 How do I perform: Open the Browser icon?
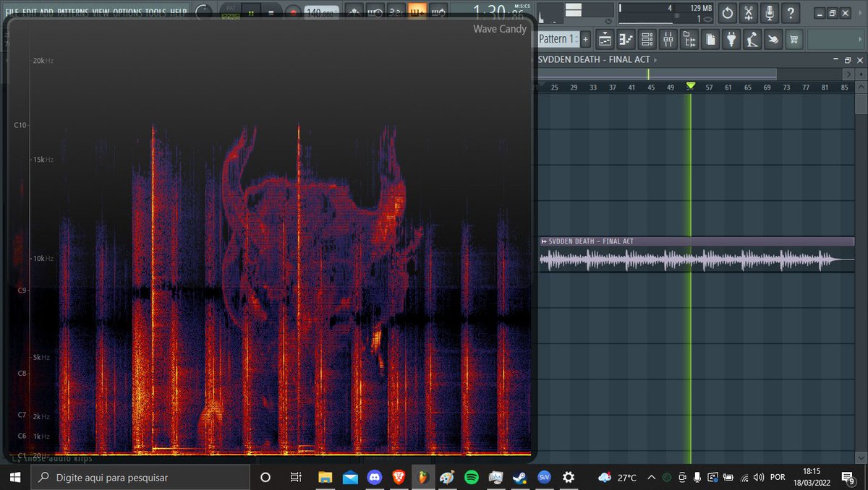(689, 39)
